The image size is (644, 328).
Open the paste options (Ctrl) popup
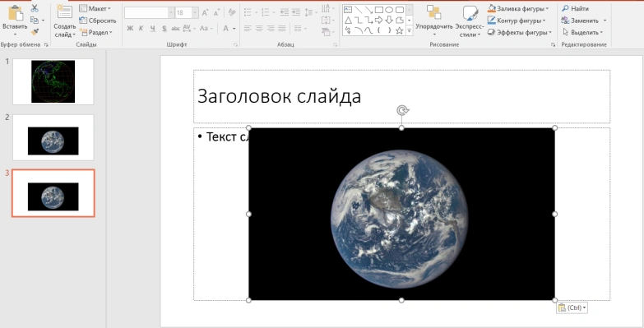tap(572, 307)
